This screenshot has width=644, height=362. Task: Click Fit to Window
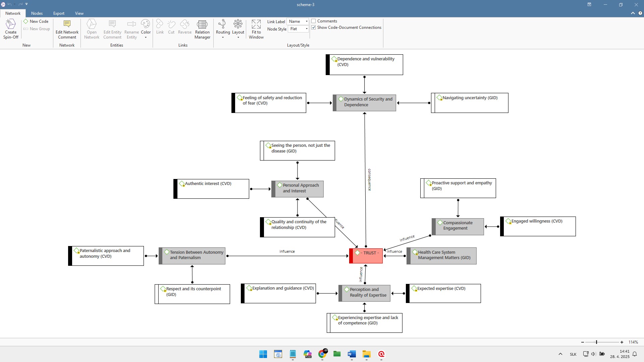(256, 29)
